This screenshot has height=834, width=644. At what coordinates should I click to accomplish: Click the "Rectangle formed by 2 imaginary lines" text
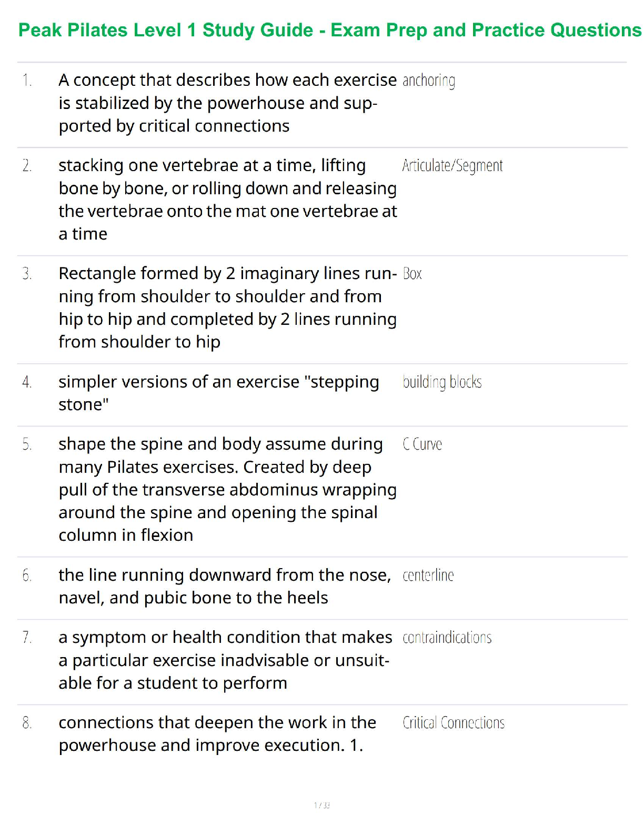point(227,307)
